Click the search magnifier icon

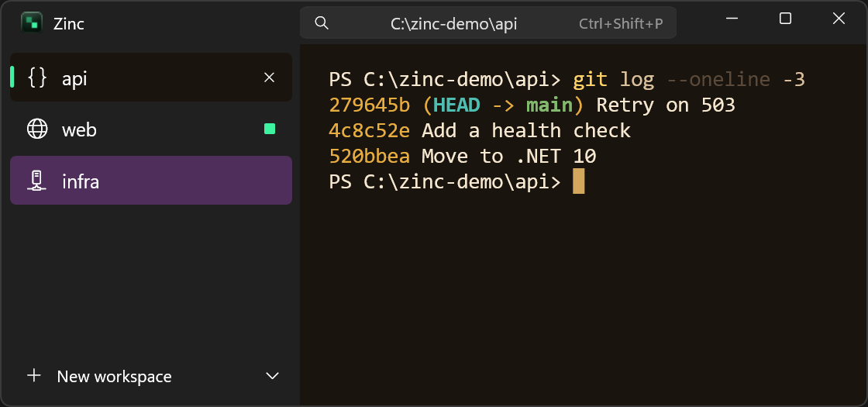click(x=321, y=23)
